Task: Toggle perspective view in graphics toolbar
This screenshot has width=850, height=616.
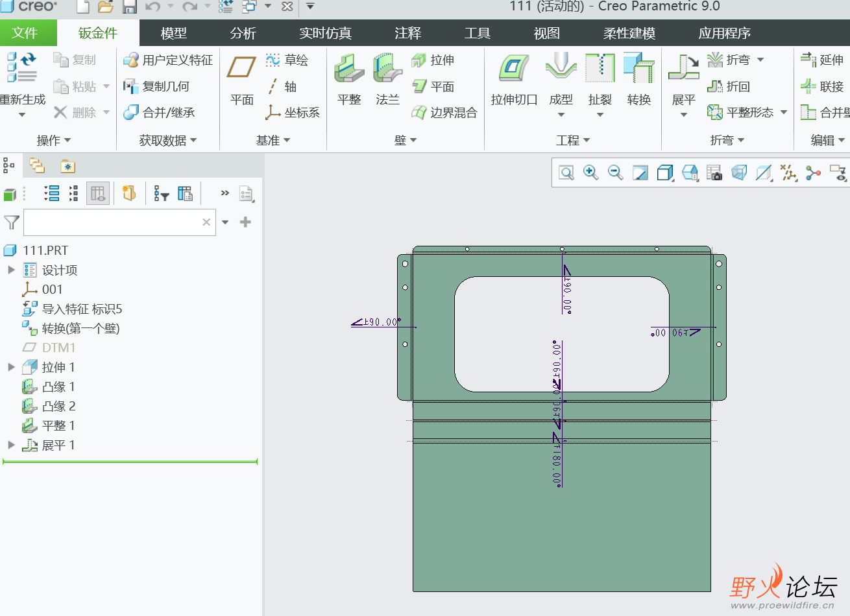Action: (739, 172)
